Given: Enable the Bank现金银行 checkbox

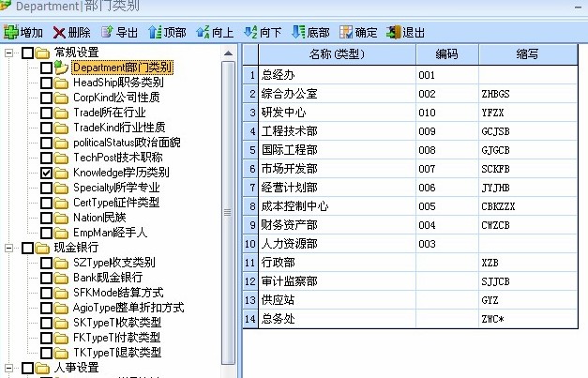Looking at the screenshot, I should tap(46, 278).
